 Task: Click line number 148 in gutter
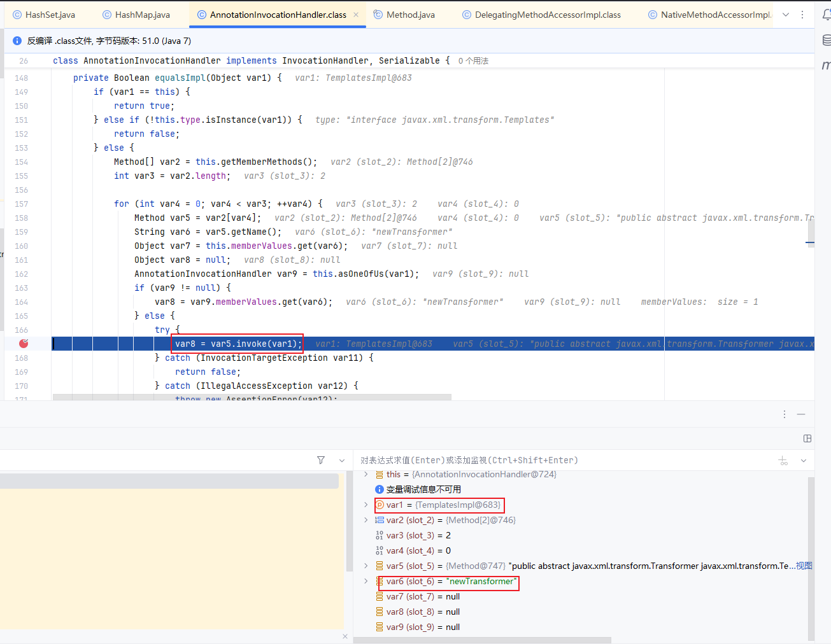[22, 78]
